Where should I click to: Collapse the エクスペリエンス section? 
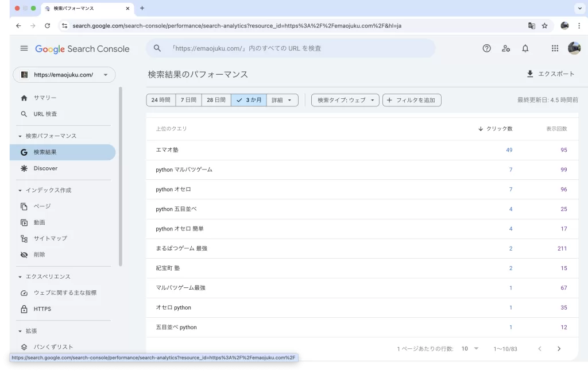[x=20, y=277]
